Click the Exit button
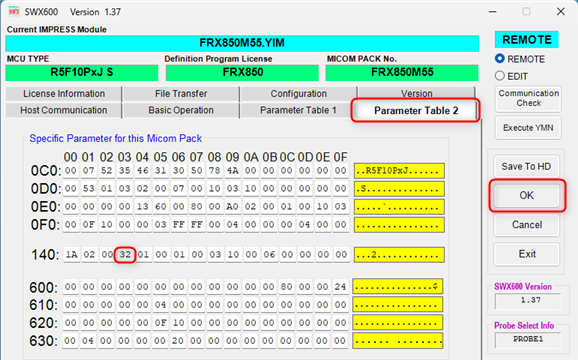Screen dimensions: 578x360 (527, 254)
